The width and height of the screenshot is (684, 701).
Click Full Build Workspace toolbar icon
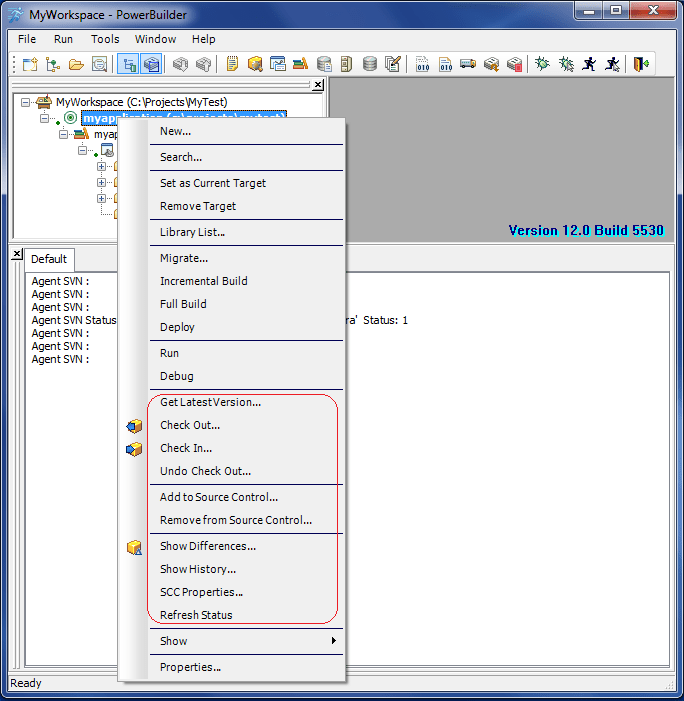(445, 64)
